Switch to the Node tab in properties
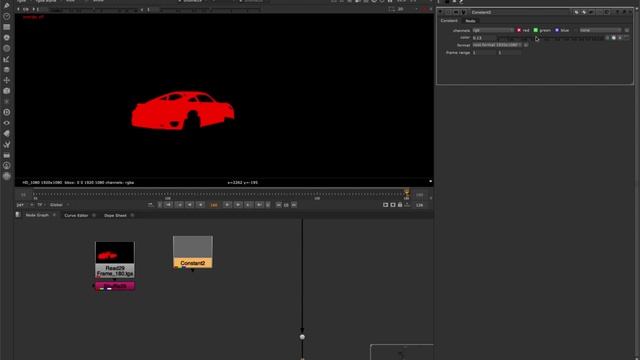The height and width of the screenshot is (360, 640). (470, 20)
